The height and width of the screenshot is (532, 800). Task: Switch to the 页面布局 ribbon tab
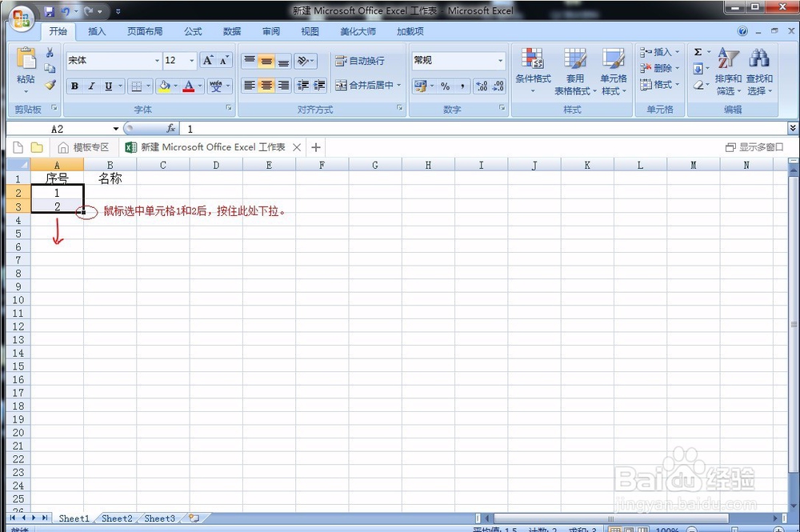(x=145, y=32)
